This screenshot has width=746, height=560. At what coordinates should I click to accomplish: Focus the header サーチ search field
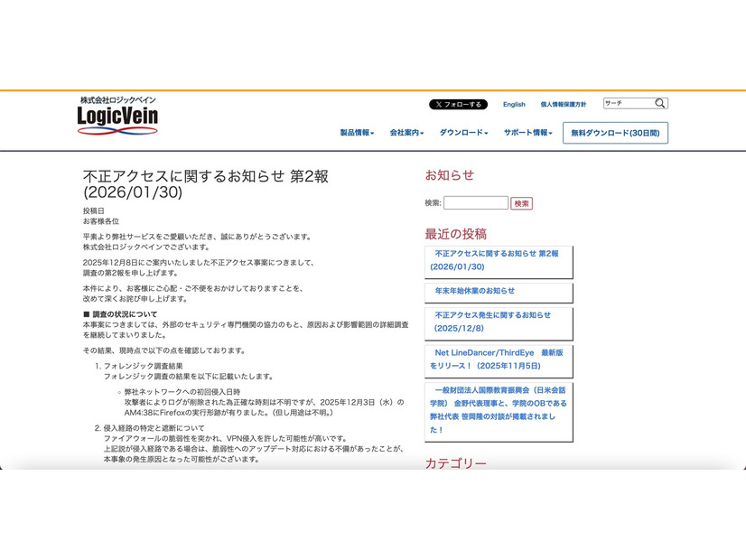(629, 104)
